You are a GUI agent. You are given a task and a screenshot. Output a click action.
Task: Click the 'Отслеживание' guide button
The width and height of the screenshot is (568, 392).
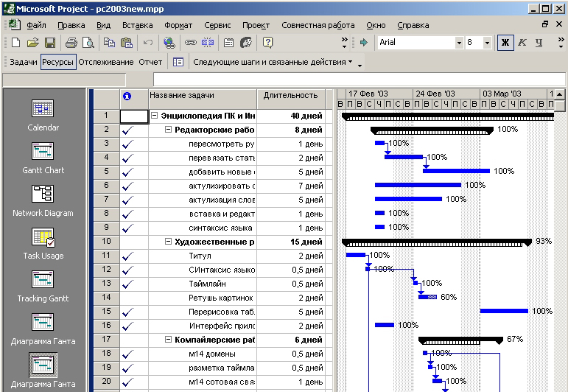pyautogui.click(x=106, y=62)
